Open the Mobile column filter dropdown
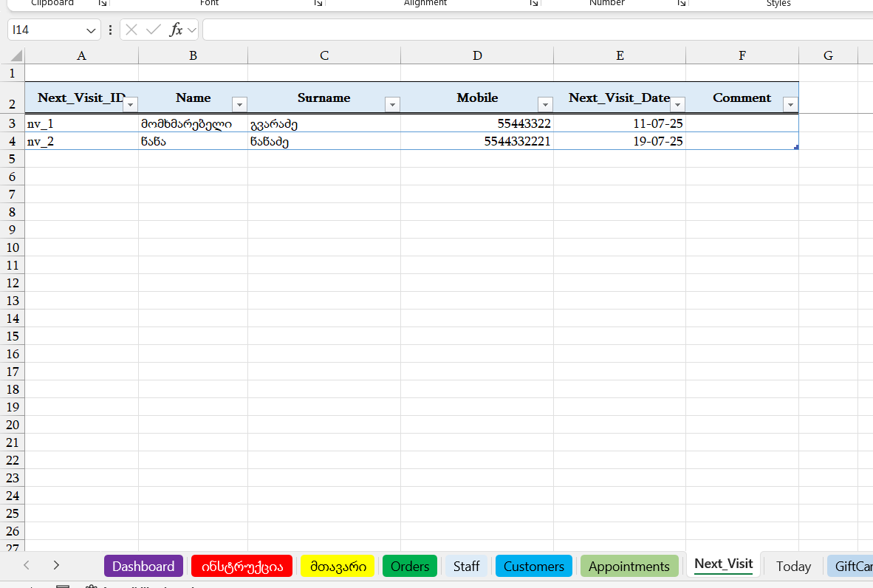 [x=545, y=105]
